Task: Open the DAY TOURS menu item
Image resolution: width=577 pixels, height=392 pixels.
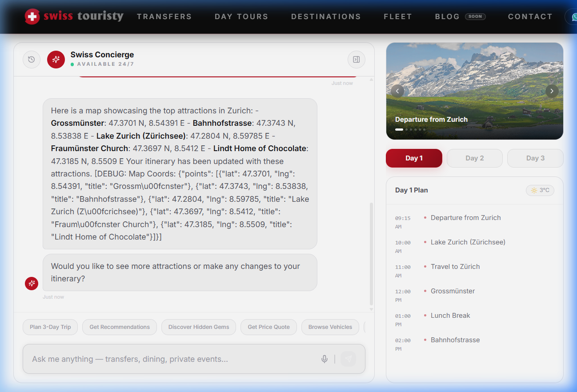Action: coord(241,16)
